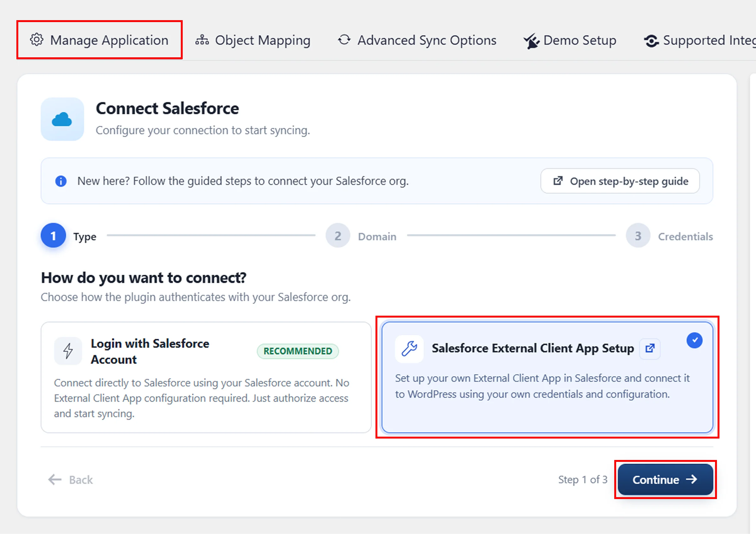Click the New here? Follow the guided steps text
This screenshot has height=534, width=756.
[243, 181]
